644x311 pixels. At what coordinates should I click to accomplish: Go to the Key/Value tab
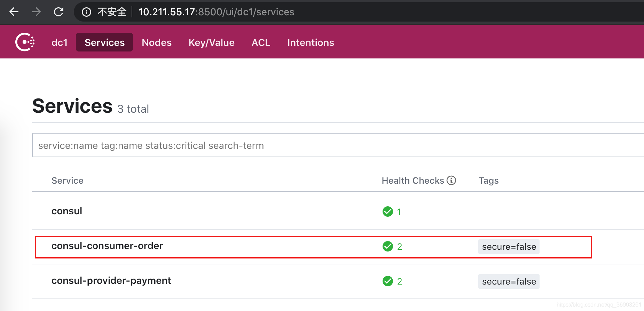(211, 42)
